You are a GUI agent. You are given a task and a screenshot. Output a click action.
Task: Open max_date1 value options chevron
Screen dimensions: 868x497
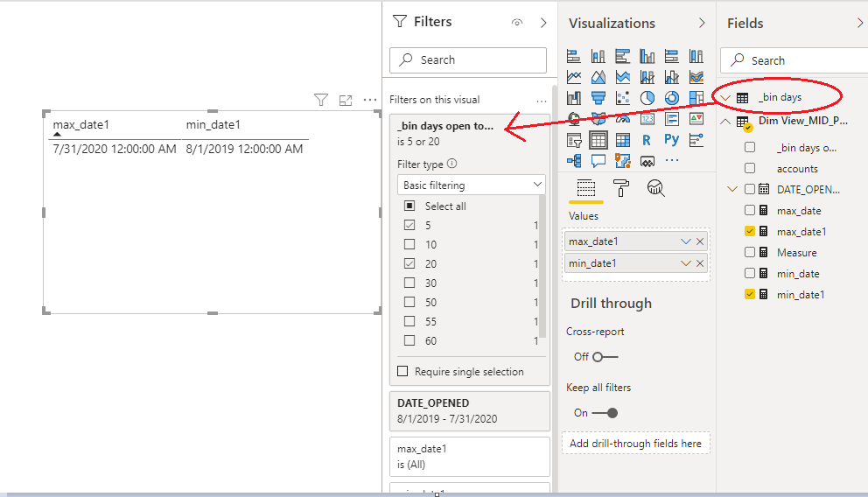(685, 241)
